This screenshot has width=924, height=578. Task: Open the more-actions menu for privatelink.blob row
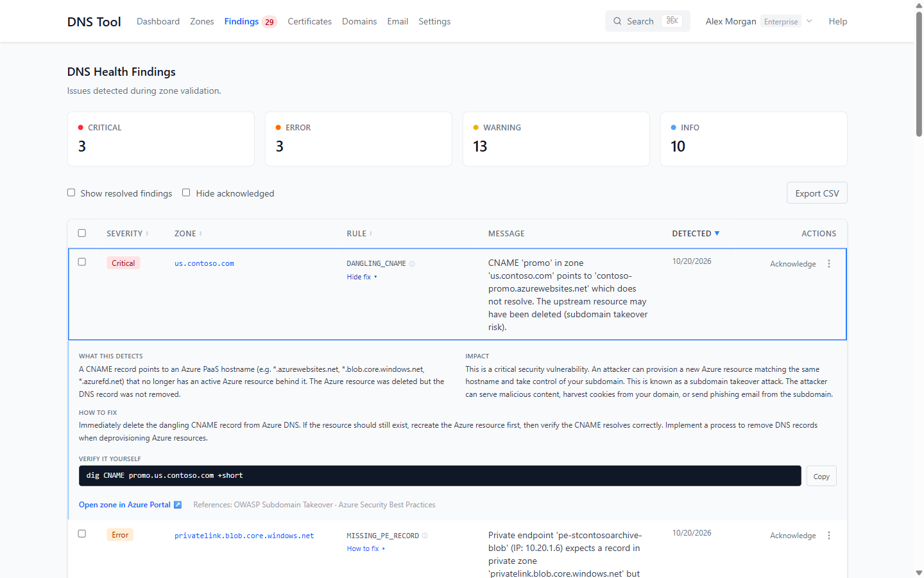click(x=829, y=536)
